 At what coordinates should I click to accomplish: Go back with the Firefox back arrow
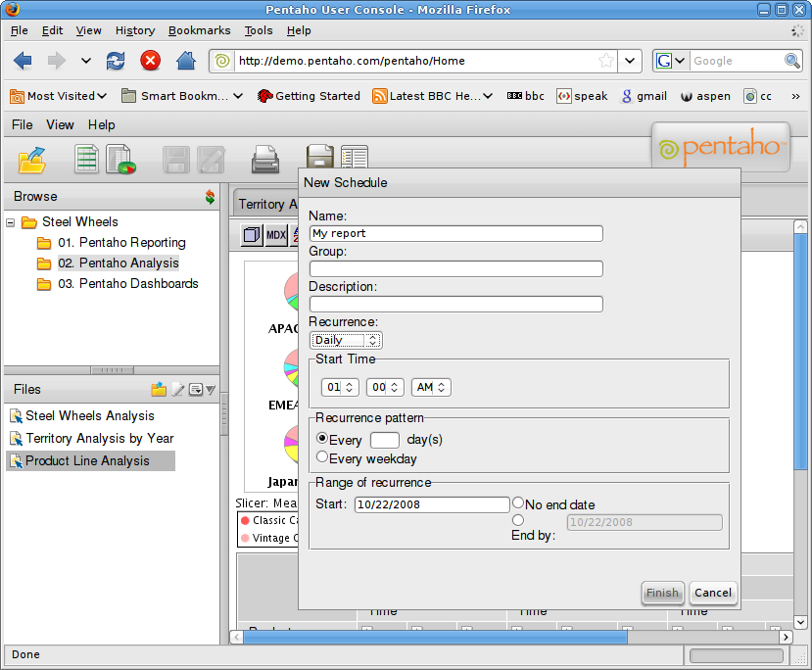click(x=23, y=61)
